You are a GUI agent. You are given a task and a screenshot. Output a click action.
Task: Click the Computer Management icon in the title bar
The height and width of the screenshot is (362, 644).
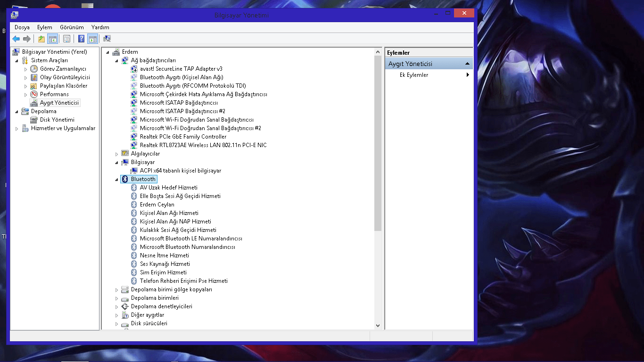click(x=15, y=15)
